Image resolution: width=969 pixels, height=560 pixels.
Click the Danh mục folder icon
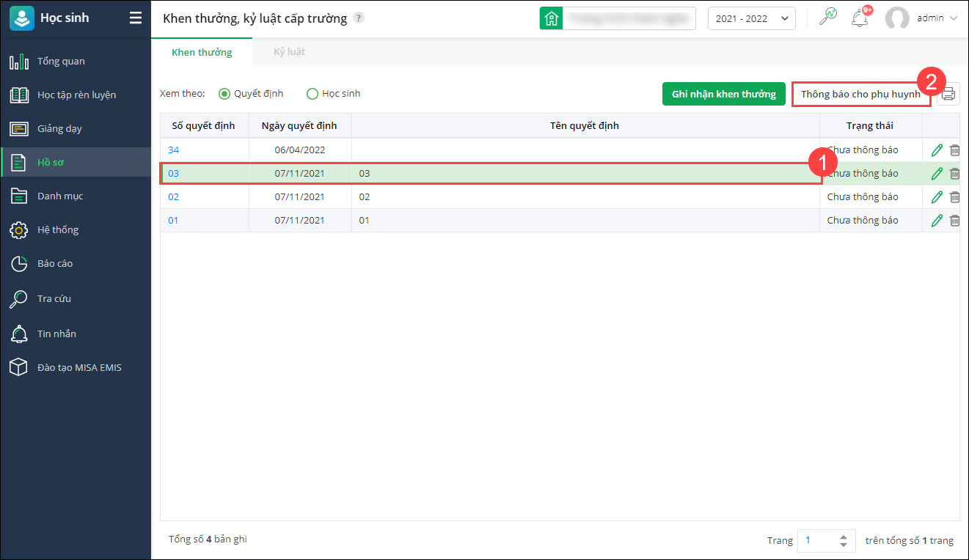(19, 196)
